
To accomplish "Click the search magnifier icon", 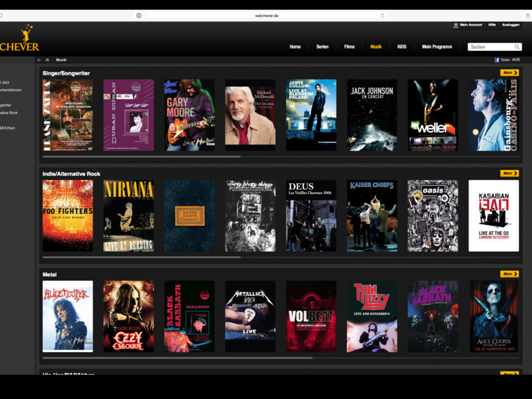I will (x=517, y=47).
